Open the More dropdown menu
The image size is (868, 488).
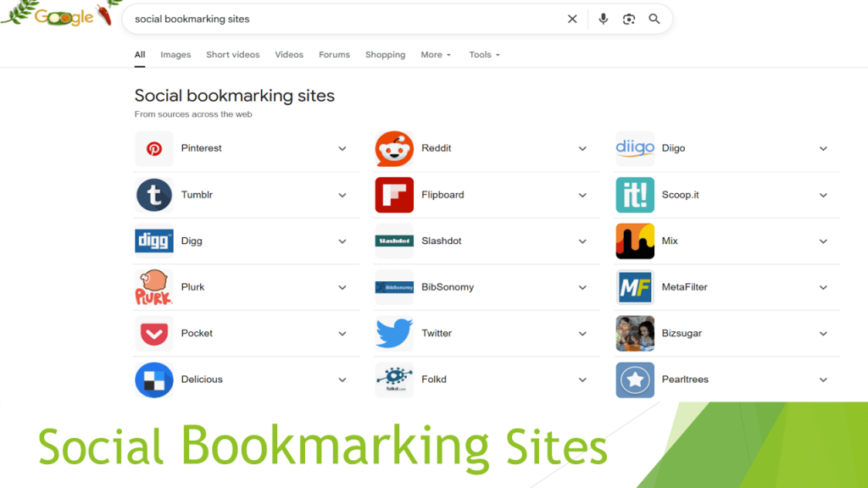436,55
